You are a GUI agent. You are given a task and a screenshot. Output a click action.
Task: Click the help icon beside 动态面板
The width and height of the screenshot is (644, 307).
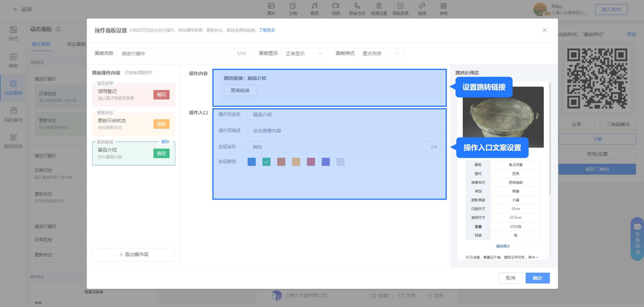58,29
